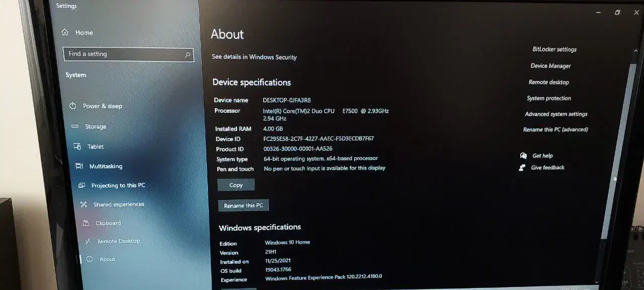Screen dimensions: 644x290
Task: Click the About info icon
Action: tap(90, 259)
